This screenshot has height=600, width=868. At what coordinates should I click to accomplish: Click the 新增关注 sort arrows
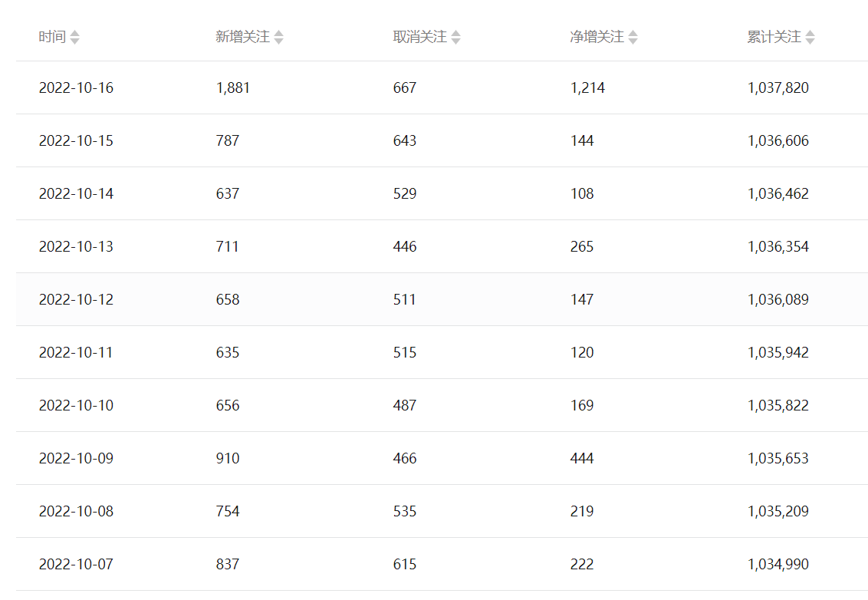click(x=278, y=37)
